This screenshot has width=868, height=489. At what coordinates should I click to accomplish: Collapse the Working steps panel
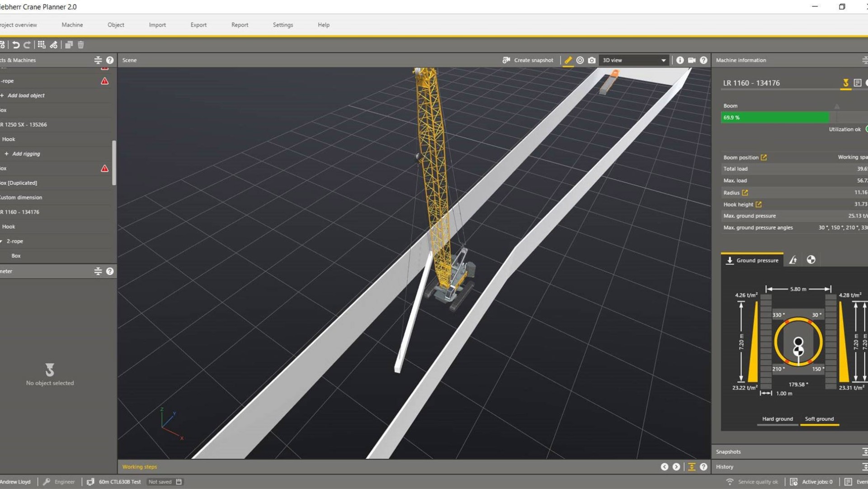click(692, 467)
